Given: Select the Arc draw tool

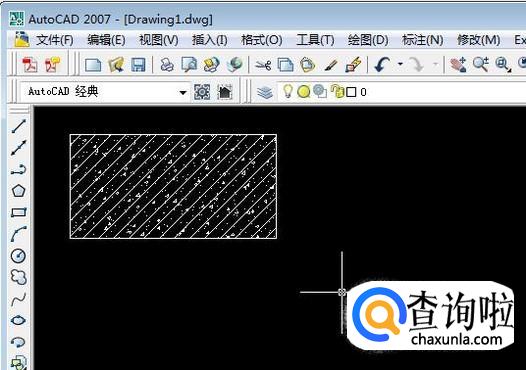Looking at the screenshot, I should (x=18, y=234).
